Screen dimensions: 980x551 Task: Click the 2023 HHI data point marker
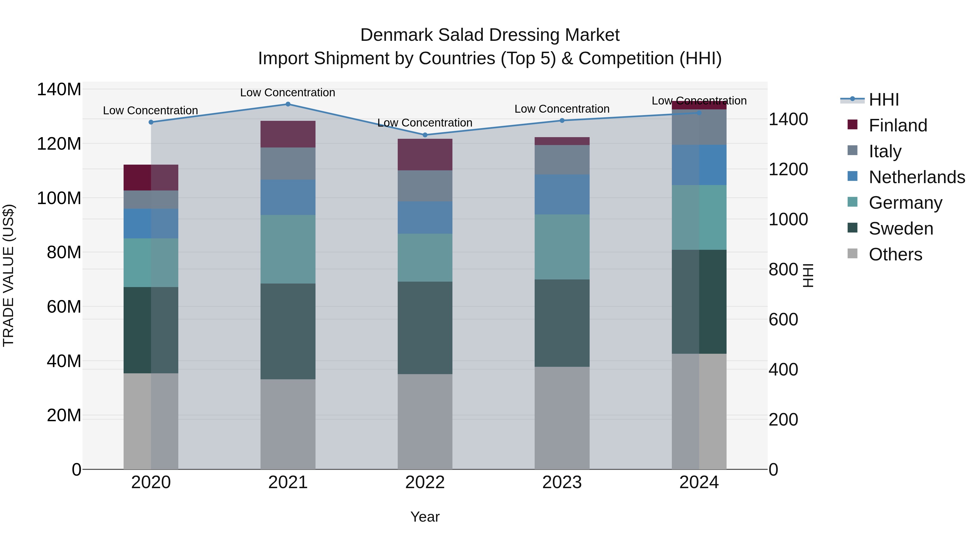click(562, 121)
